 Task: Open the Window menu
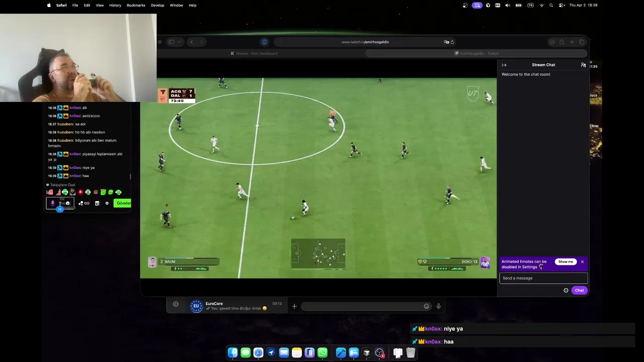pyautogui.click(x=176, y=5)
